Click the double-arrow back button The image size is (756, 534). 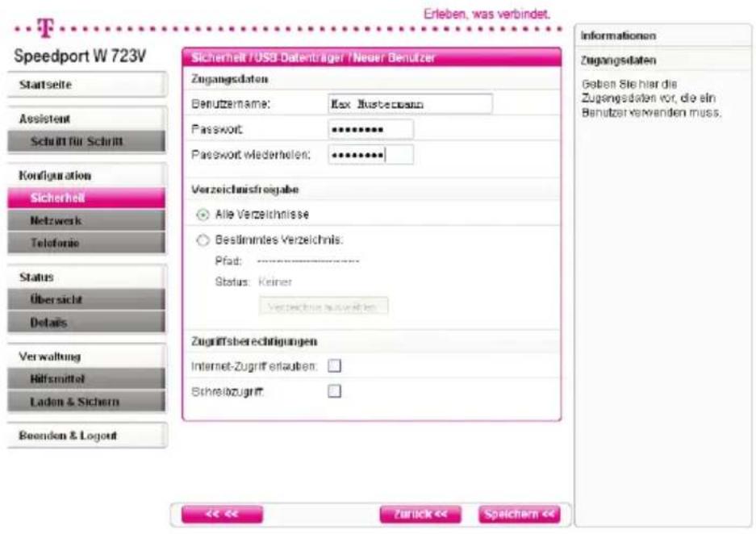coord(222,515)
